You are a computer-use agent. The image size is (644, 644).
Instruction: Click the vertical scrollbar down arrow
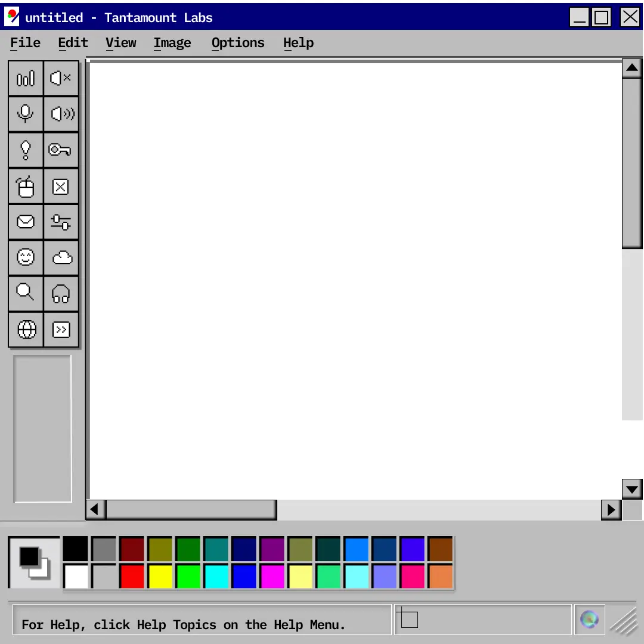tap(632, 489)
